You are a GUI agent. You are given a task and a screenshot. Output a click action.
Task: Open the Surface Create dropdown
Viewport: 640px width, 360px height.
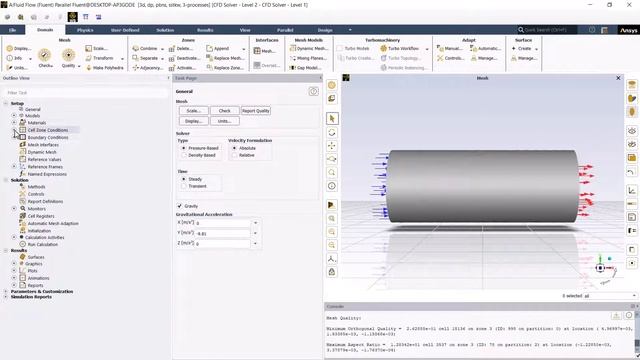tap(536, 49)
